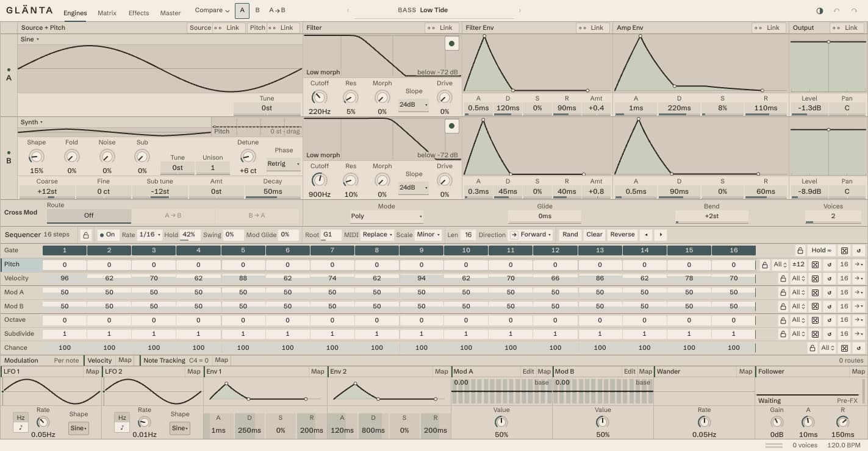Randomize the Pitch row with dice icon
This screenshot has height=451, width=868.
coord(814,265)
